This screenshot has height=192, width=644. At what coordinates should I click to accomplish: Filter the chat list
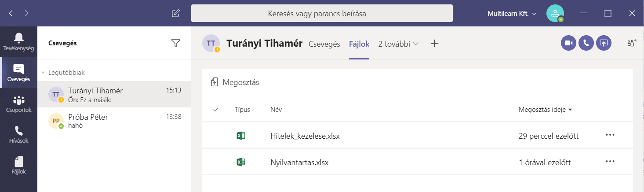[x=176, y=43]
